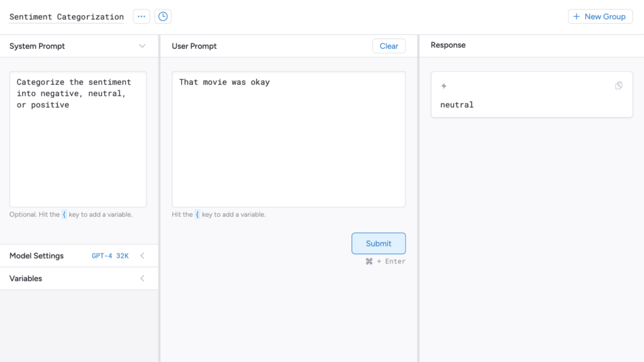Collapse the System Prompt section
This screenshot has height=362, width=644.
tap(142, 46)
